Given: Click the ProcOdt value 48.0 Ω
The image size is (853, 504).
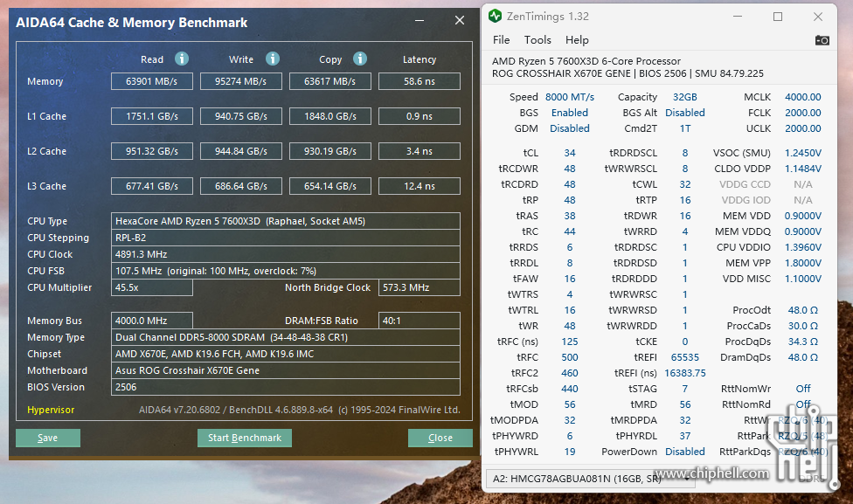Looking at the screenshot, I should 803,310.
